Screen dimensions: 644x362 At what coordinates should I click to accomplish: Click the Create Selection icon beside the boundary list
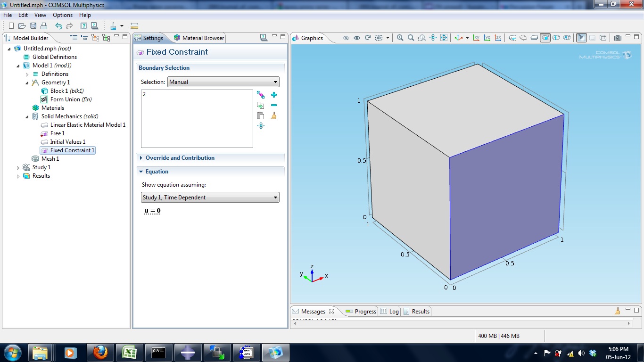coord(261,95)
